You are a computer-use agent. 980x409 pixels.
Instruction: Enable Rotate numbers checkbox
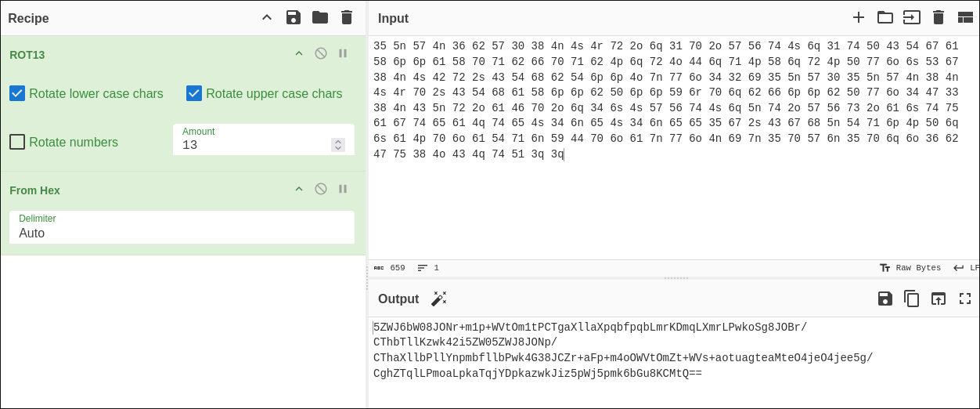point(17,142)
